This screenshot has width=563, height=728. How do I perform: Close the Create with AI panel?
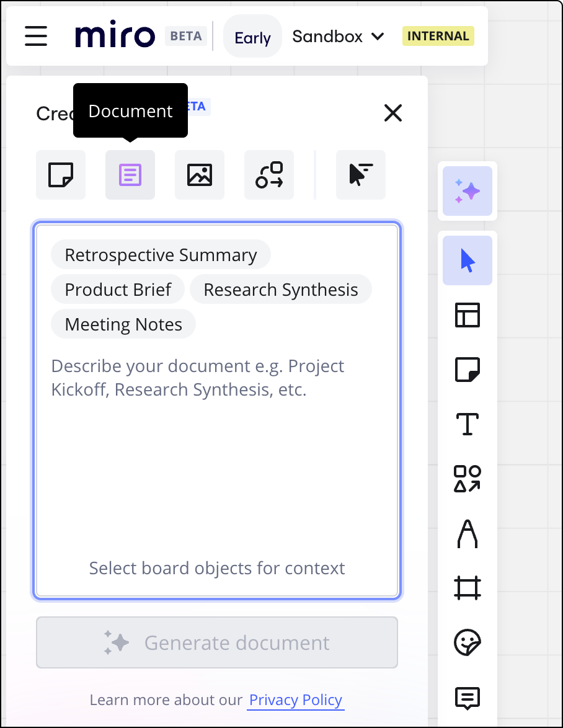click(x=393, y=113)
